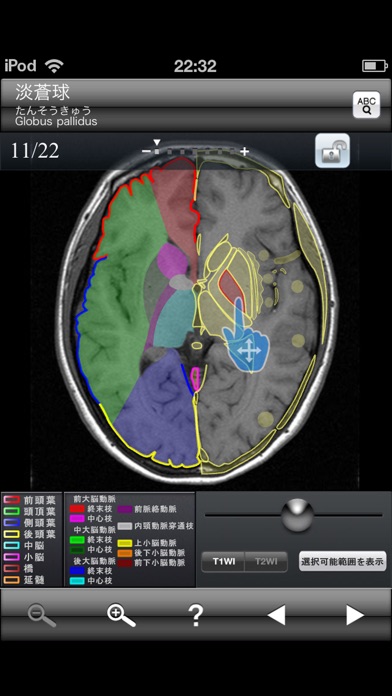The height and width of the screenshot is (696, 392).
Task: Open the ABC name search
Action: coord(366,105)
